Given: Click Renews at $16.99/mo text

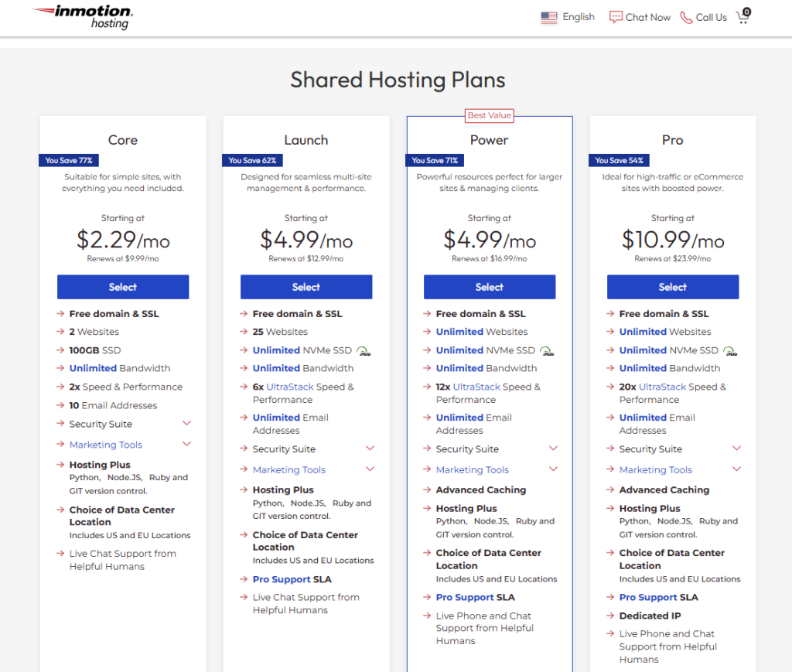Looking at the screenshot, I should pyautogui.click(x=490, y=258).
